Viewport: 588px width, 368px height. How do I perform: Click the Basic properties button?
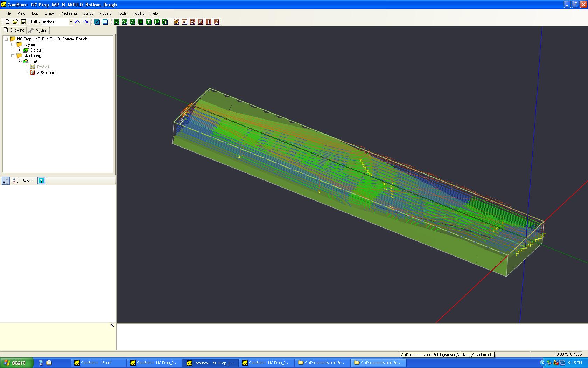tap(27, 181)
